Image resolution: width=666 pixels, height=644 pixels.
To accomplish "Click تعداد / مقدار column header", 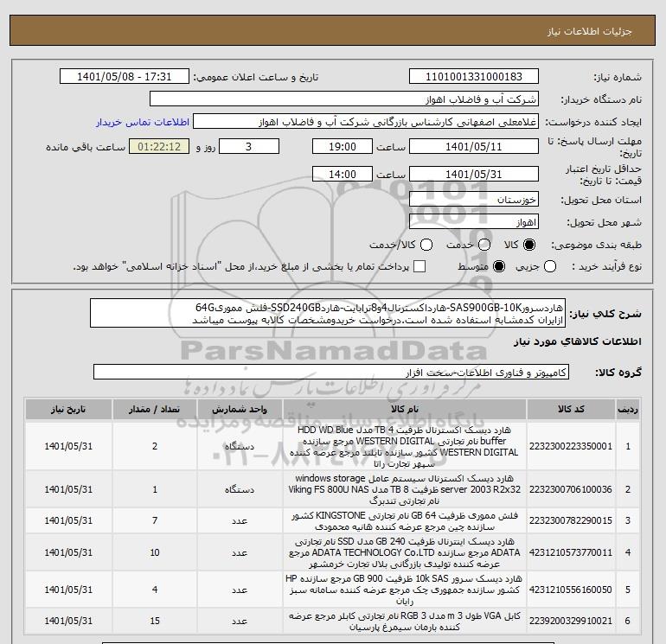I will (x=155, y=409).
